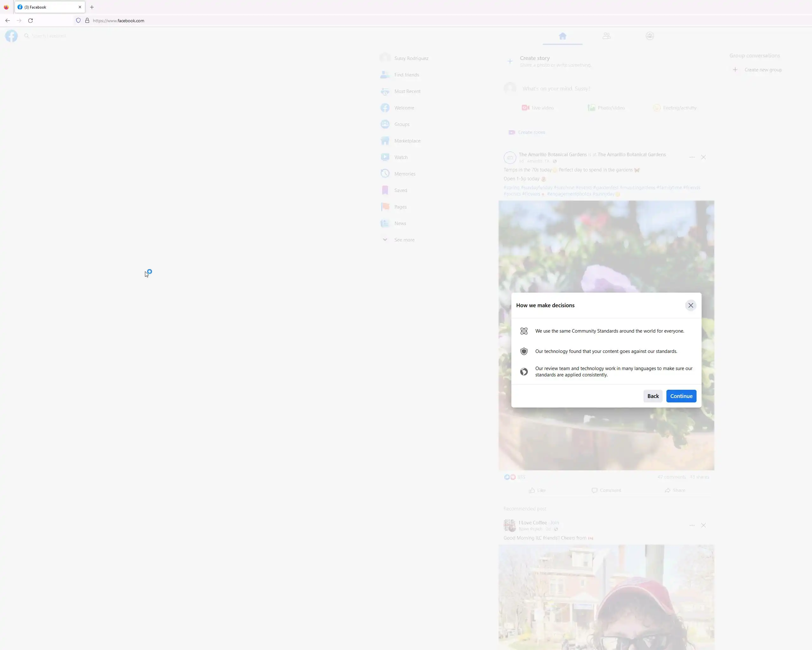Click Continue in the decisions dialog
The width and height of the screenshot is (812, 650).
coord(681,396)
